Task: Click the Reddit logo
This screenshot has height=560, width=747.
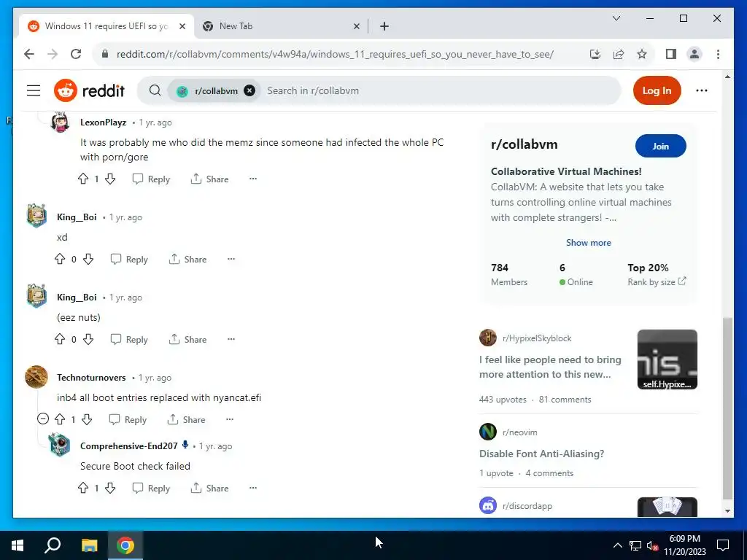Action: pos(89,90)
